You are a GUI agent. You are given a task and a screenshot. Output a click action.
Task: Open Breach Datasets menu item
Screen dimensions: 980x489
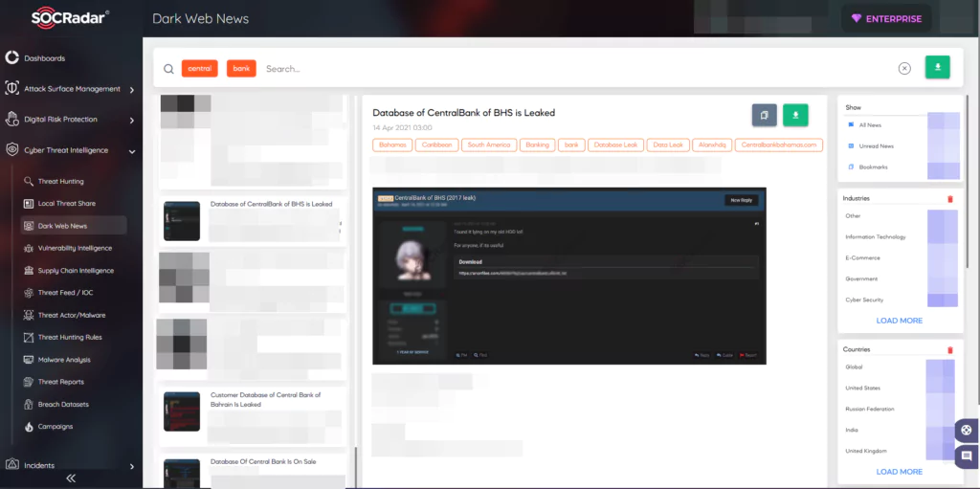(63, 404)
